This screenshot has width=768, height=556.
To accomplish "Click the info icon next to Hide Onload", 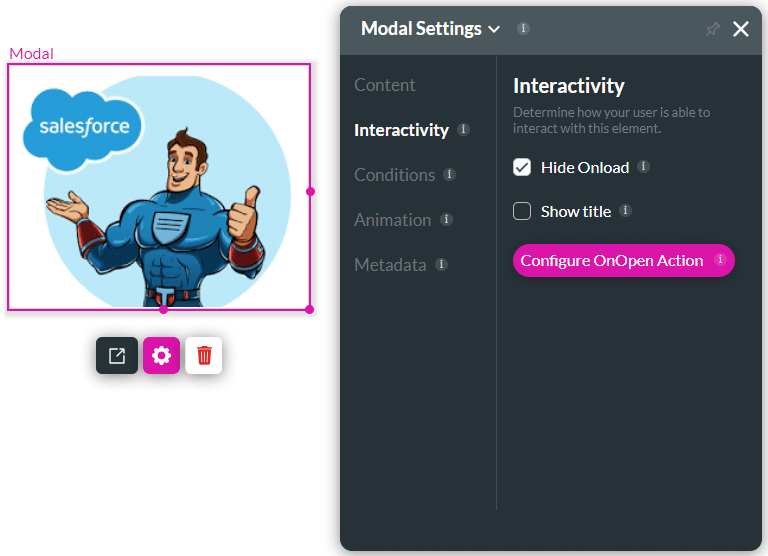I will (643, 167).
